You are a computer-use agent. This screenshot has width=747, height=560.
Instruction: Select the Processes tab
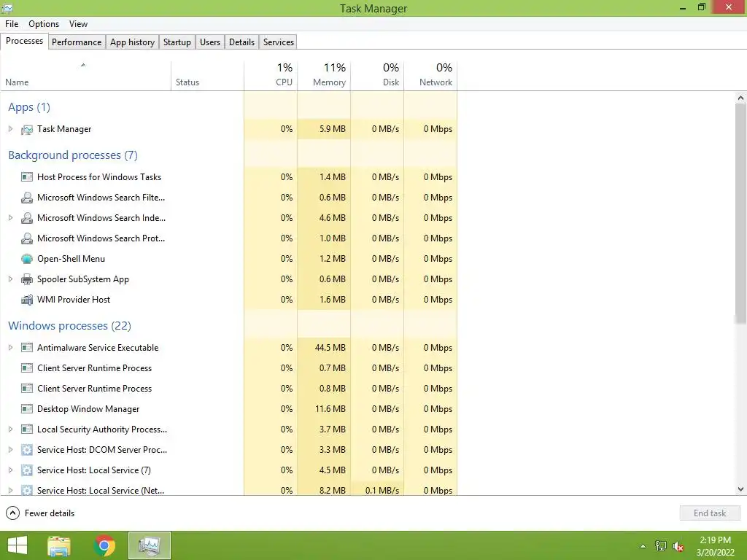(24, 42)
